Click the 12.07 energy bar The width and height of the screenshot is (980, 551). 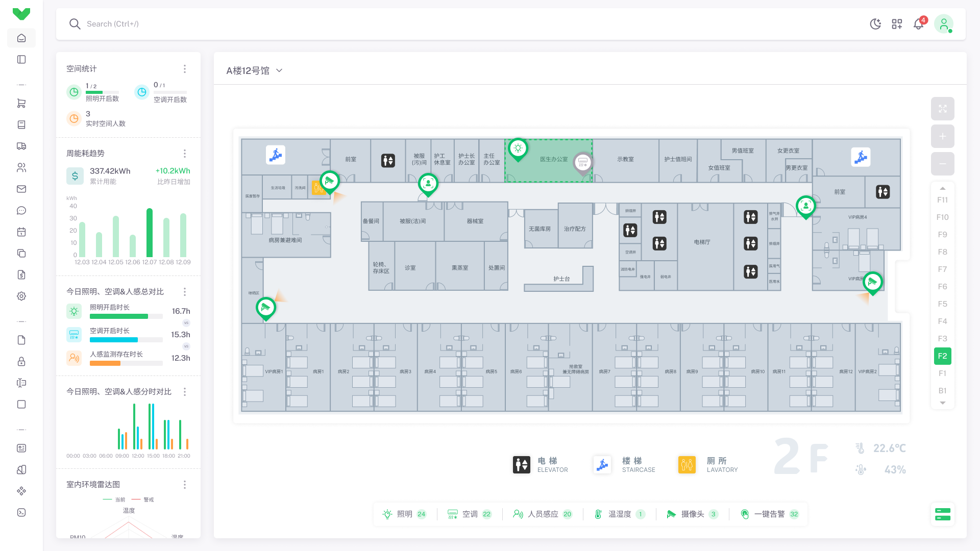pyautogui.click(x=150, y=233)
